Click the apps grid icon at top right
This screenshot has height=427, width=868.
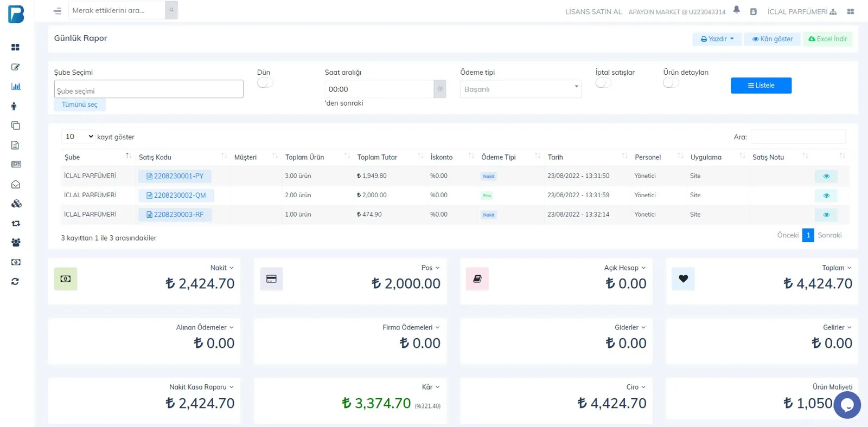(x=850, y=11)
